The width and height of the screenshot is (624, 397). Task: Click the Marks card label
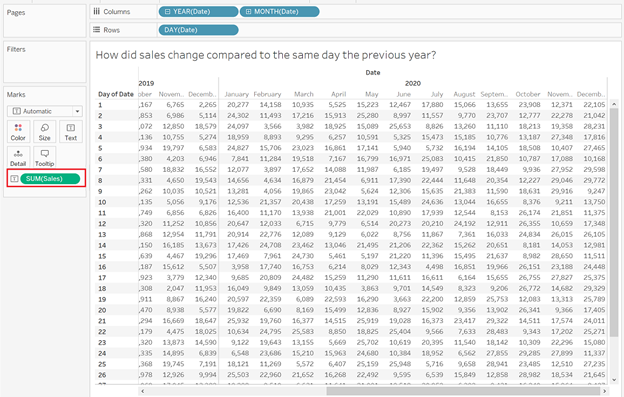16,94
